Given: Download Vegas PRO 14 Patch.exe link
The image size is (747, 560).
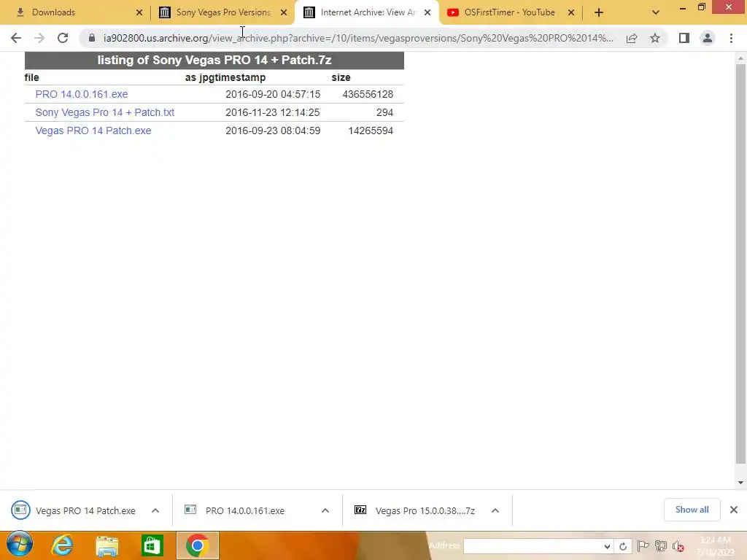Looking at the screenshot, I should tap(93, 131).
